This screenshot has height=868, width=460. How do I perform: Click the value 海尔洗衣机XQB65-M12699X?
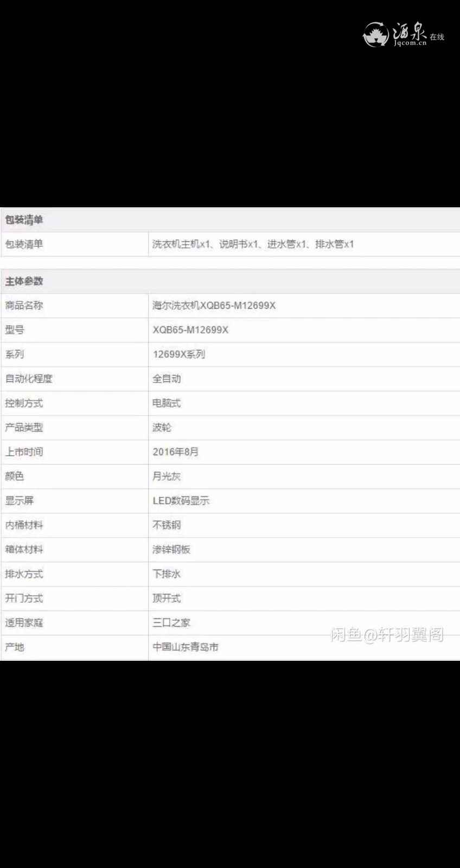(x=214, y=305)
